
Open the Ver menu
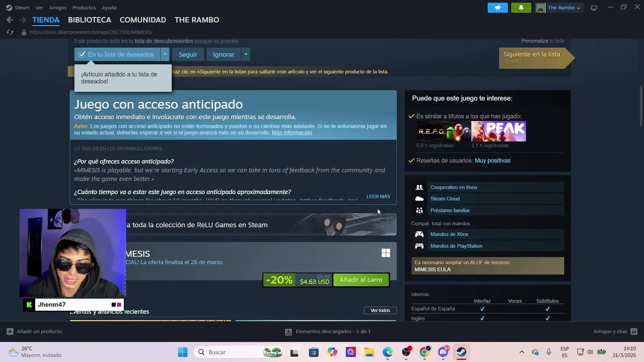[x=39, y=8]
